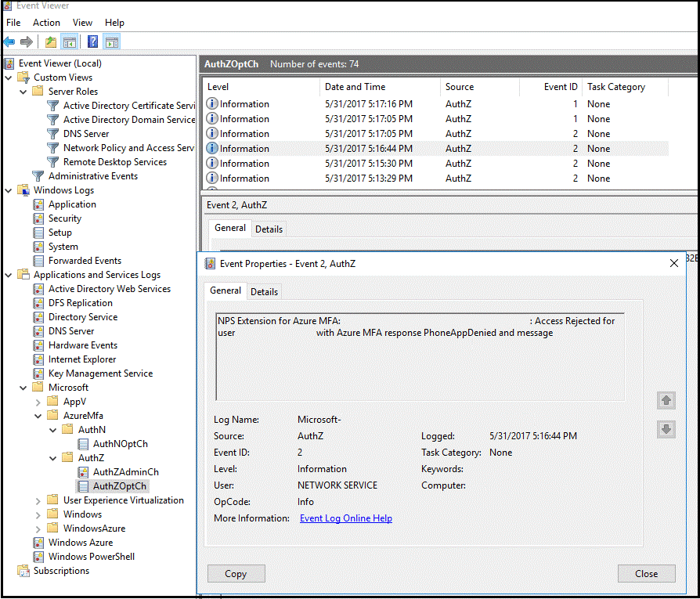Select the Windows PowerShell log icon
Viewport: 700px width, 599px height.
(x=38, y=556)
